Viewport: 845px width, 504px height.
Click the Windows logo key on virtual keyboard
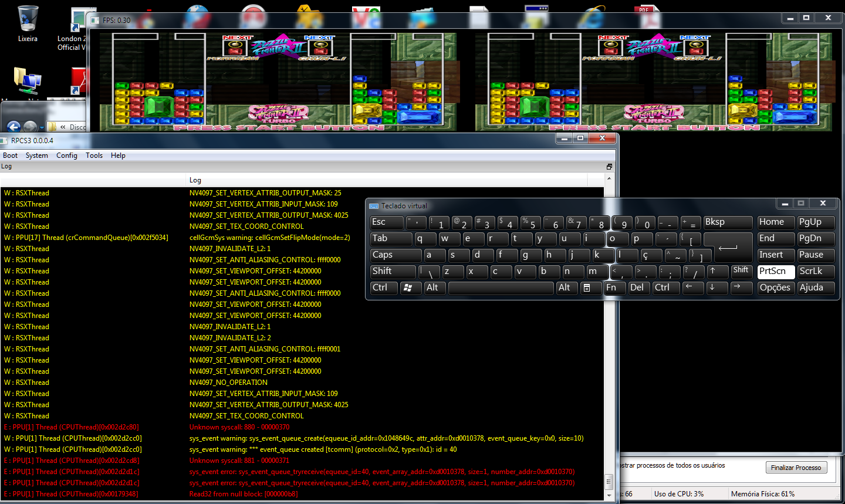(x=411, y=288)
